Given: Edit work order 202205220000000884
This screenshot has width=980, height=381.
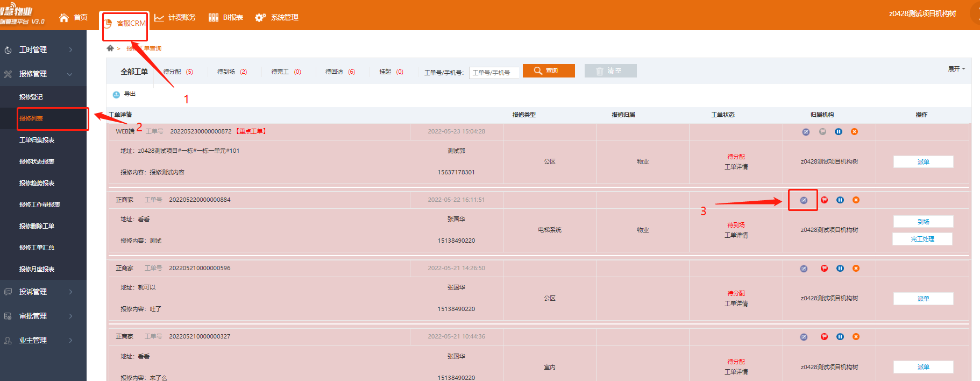Looking at the screenshot, I should click(x=804, y=200).
